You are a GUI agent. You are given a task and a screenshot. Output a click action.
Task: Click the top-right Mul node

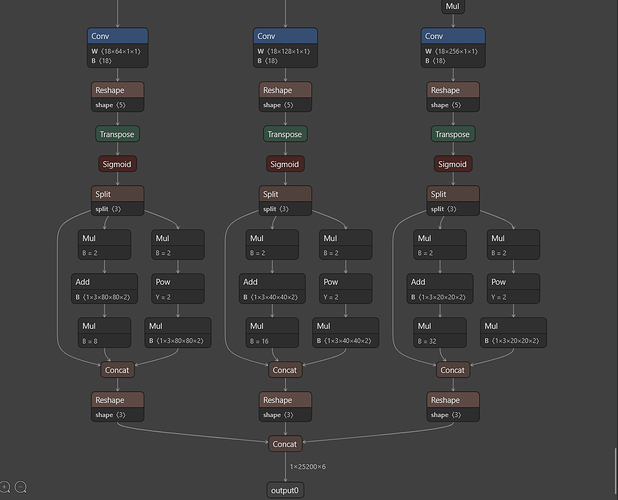pyautogui.click(x=453, y=7)
